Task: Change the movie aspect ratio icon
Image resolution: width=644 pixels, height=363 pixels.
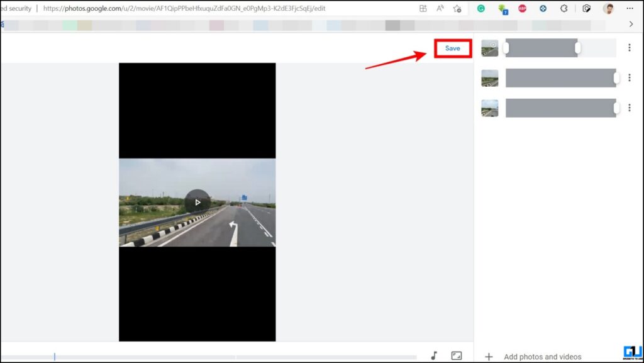Action: click(x=457, y=355)
